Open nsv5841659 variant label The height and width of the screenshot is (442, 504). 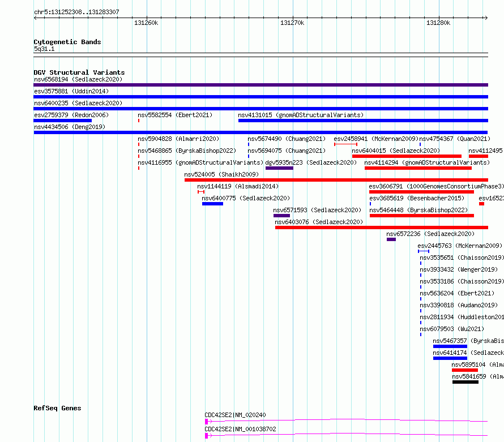[478, 376]
